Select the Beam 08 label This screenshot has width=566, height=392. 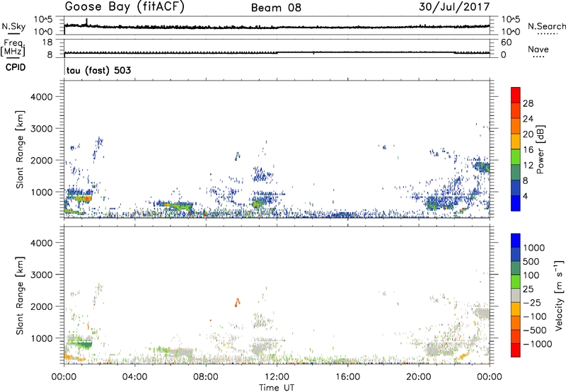coord(276,8)
